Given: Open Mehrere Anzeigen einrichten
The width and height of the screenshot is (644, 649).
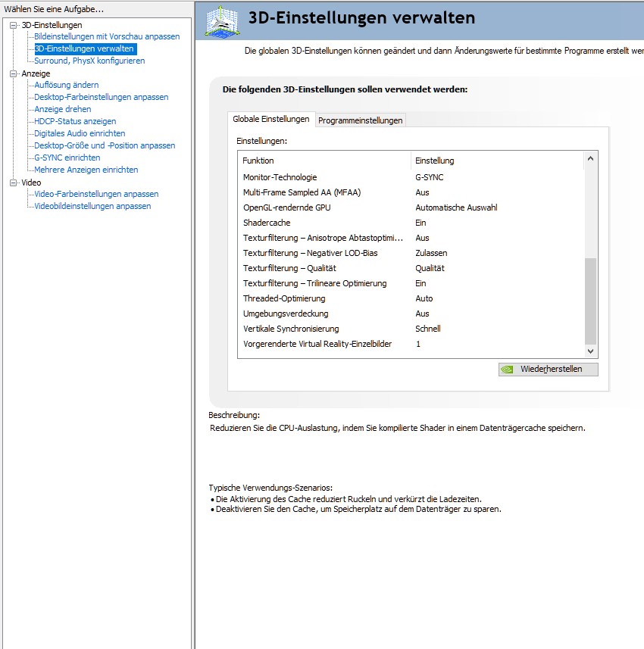Looking at the screenshot, I should click(x=86, y=170).
